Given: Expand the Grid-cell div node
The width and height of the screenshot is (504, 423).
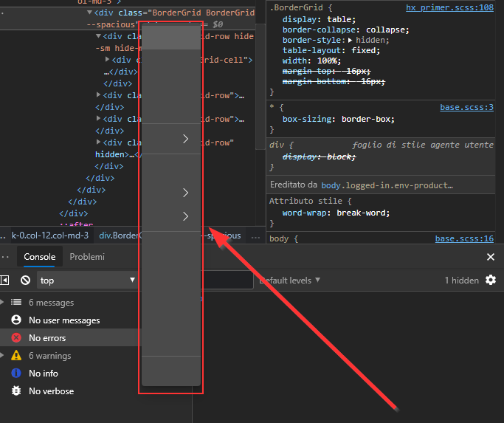Looking at the screenshot, I should point(107,60).
